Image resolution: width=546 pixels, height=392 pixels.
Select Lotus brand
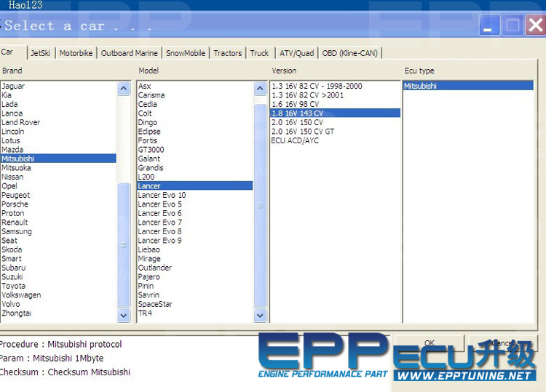[x=58, y=140]
